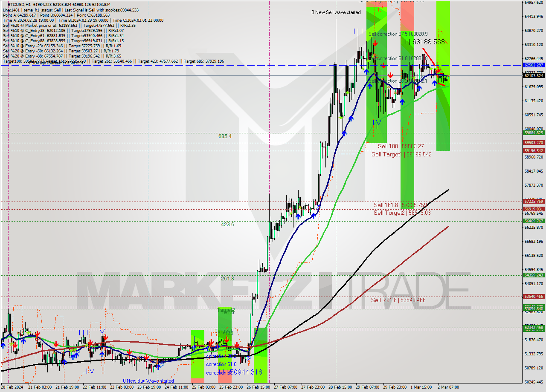Click the '26 Feb 15:00' time axis label
This screenshot has height=392, width=546.
coord(258,387)
